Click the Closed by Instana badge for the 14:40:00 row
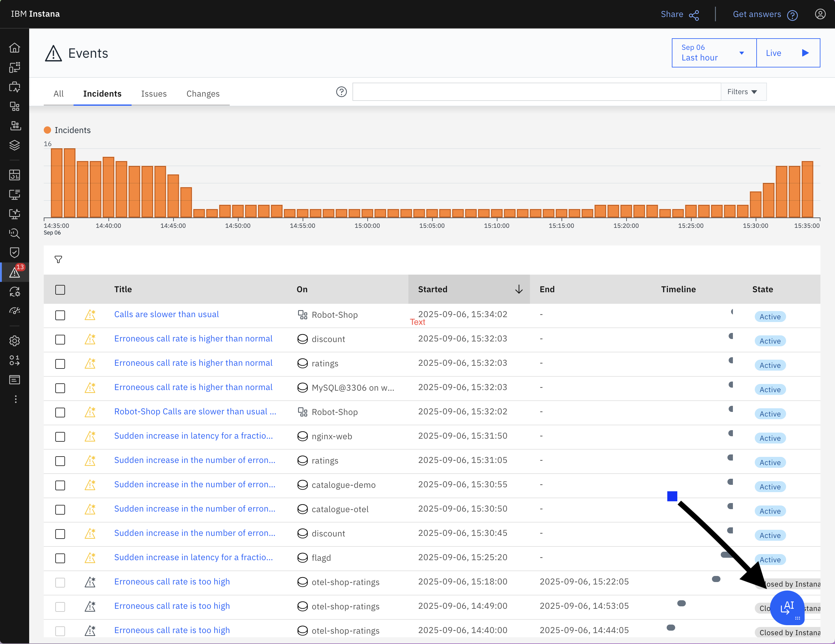The image size is (835, 644). point(788,633)
